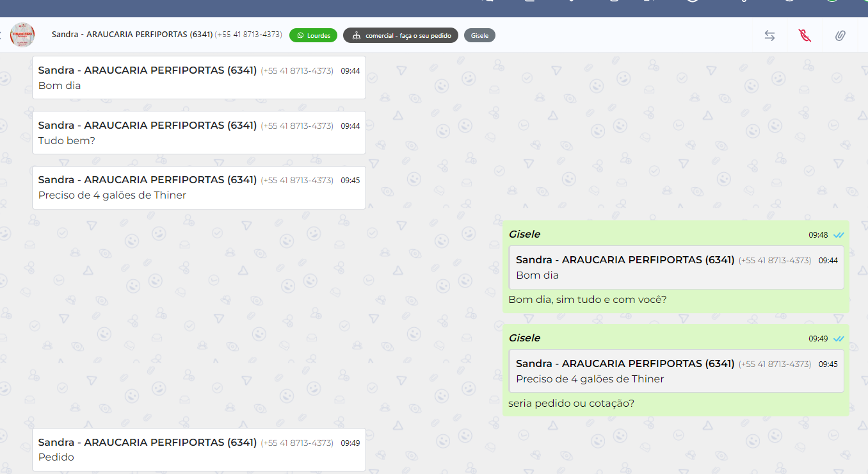Click the WhatsApp icon in Lourdes badge
868x474 pixels.
[x=300, y=36]
